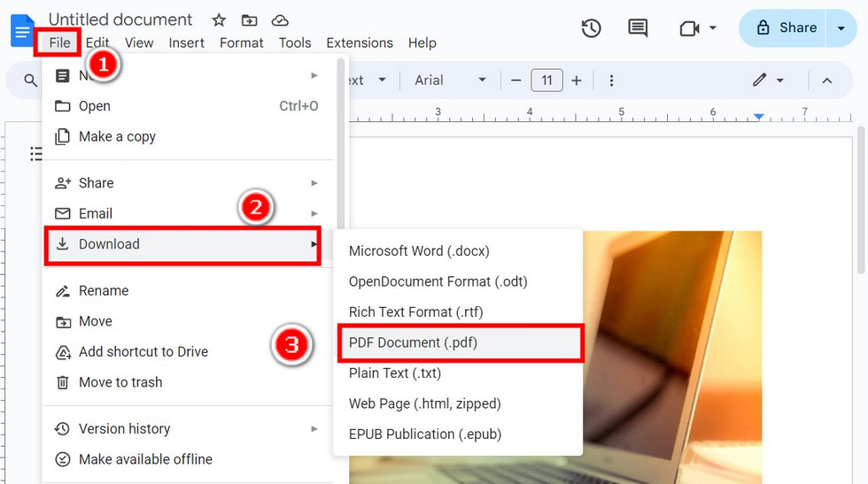Screen dimensions: 868x484
Task: Star the Untitled document
Action: click(219, 20)
